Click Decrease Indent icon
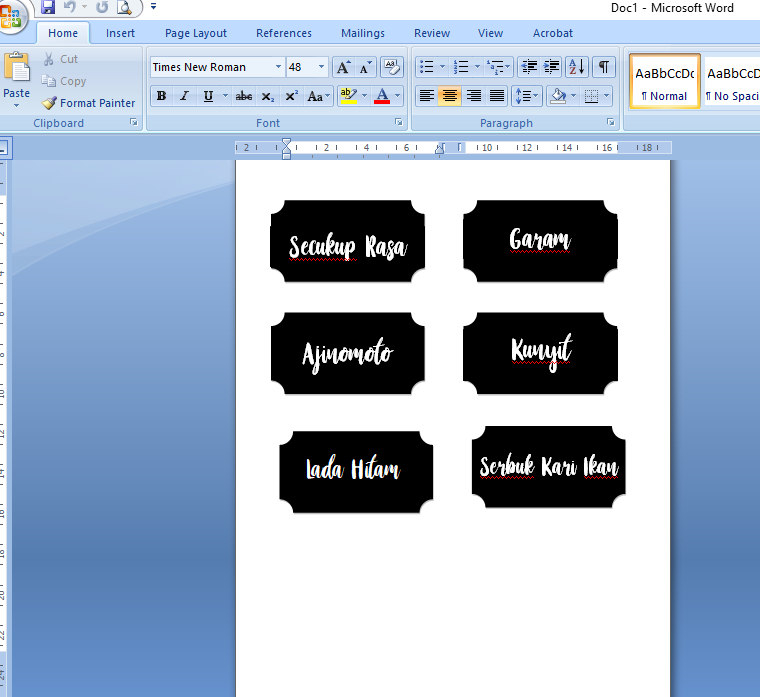The width and height of the screenshot is (760, 697). pos(529,67)
